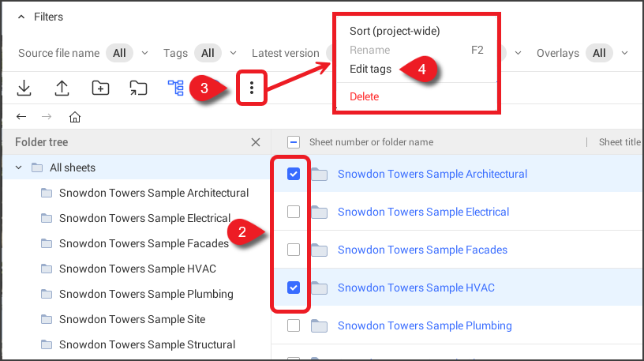Tick the Snowdon Towers Sample Facades checkbox
This screenshot has width=644, height=361.
[x=294, y=250]
